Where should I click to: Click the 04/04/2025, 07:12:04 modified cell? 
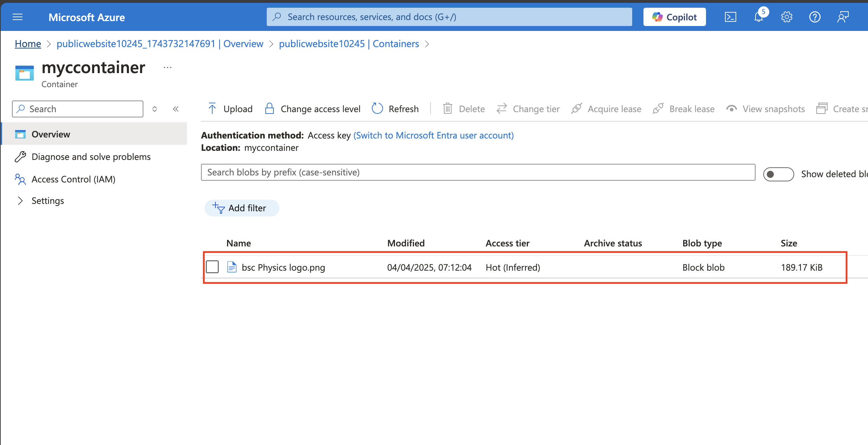tap(429, 267)
